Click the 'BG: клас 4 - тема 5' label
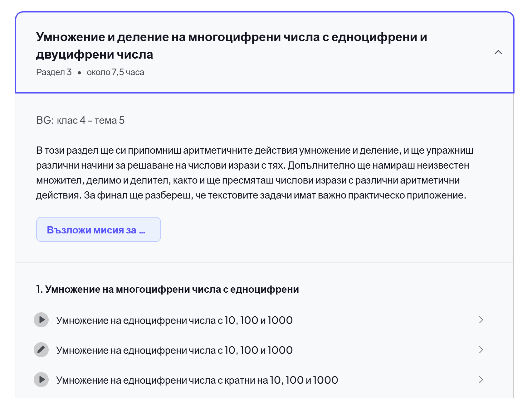The width and height of the screenshot is (532, 398). [81, 120]
